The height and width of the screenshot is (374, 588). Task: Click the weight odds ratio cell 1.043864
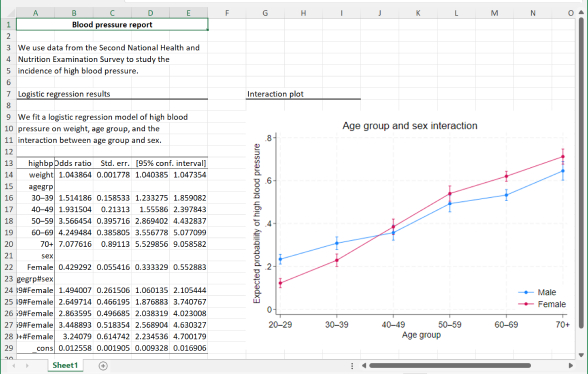74,175
